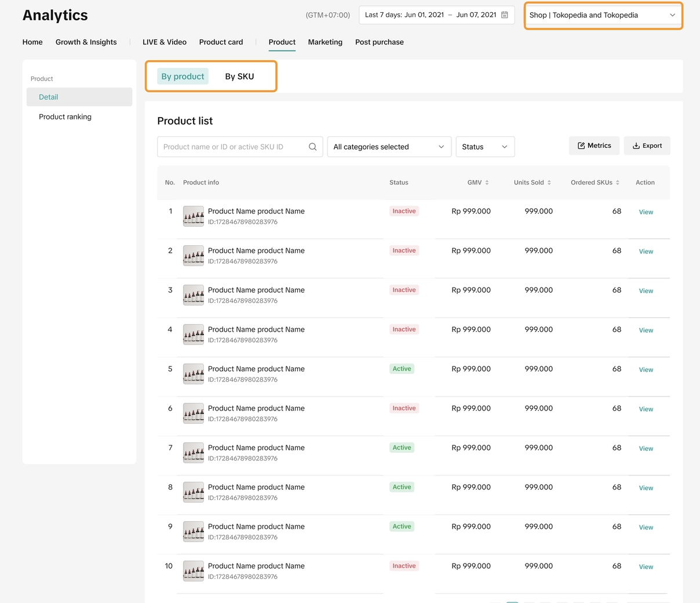This screenshot has width=700, height=603.
Task: Go to the Marketing tab
Action: 325,42
